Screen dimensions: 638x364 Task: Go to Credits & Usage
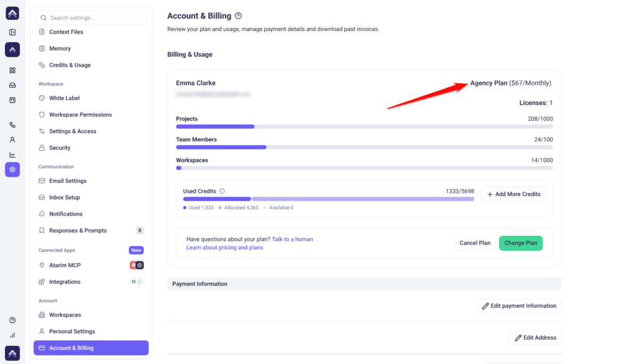[x=91, y=65]
